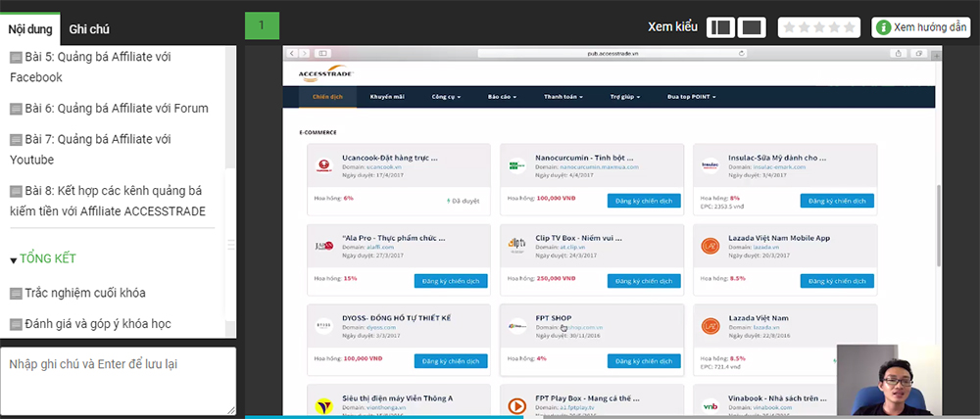Click lesson icon beside Bài 5

click(x=17, y=58)
